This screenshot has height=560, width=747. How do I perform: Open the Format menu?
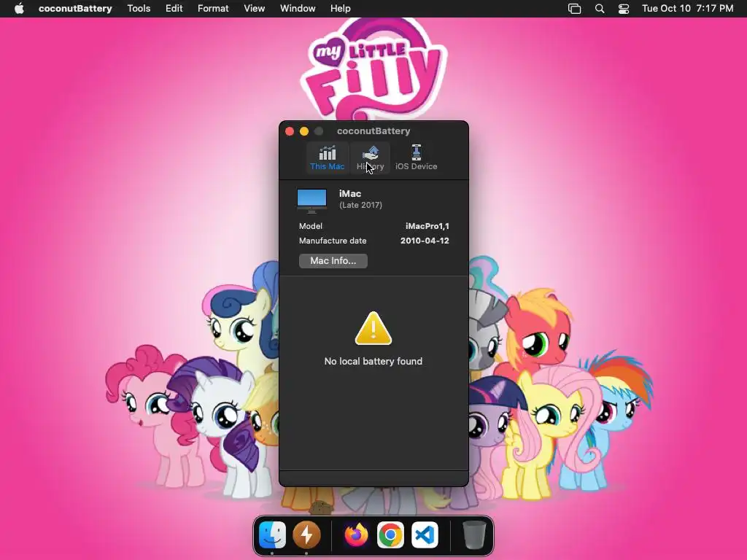213,9
